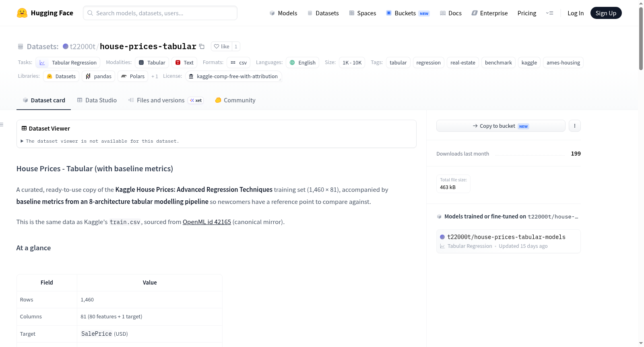Focus the search models, datasets, users field
The width and height of the screenshot is (644, 347).
pos(160,13)
